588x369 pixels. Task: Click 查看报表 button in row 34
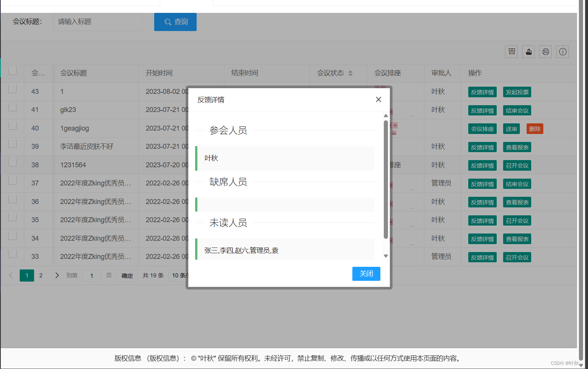pos(517,239)
